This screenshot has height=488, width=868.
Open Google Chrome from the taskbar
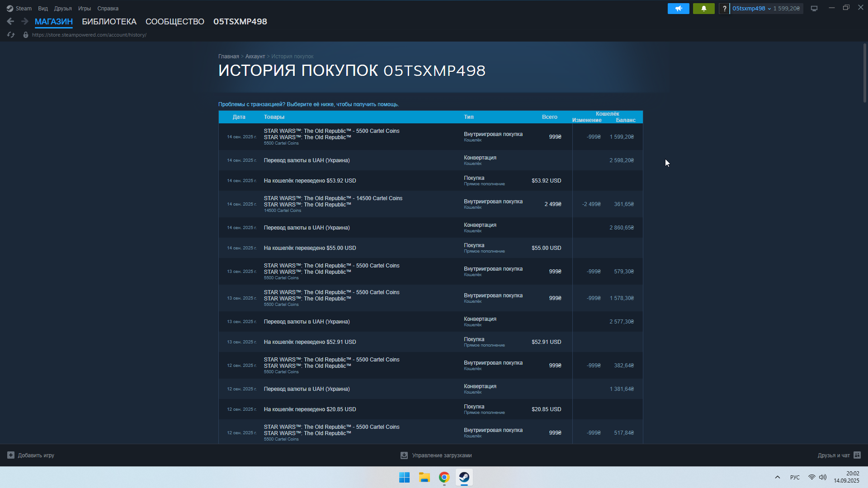[x=444, y=477]
